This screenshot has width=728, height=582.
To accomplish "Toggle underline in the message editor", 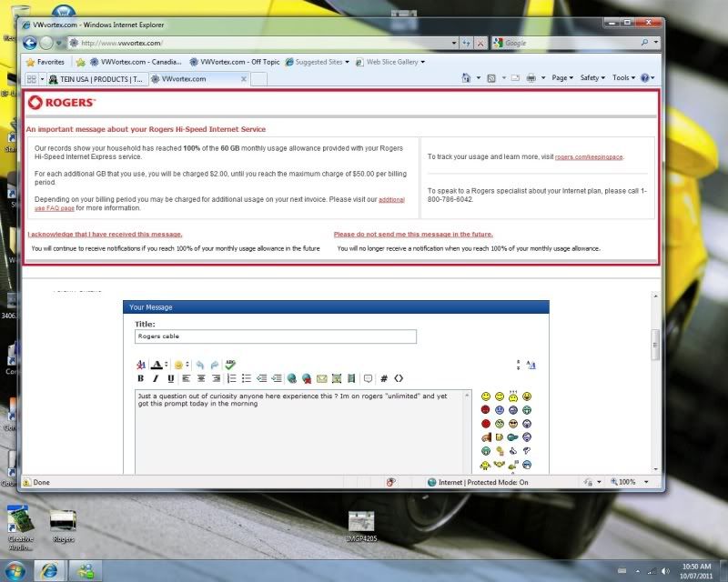I will [x=170, y=378].
